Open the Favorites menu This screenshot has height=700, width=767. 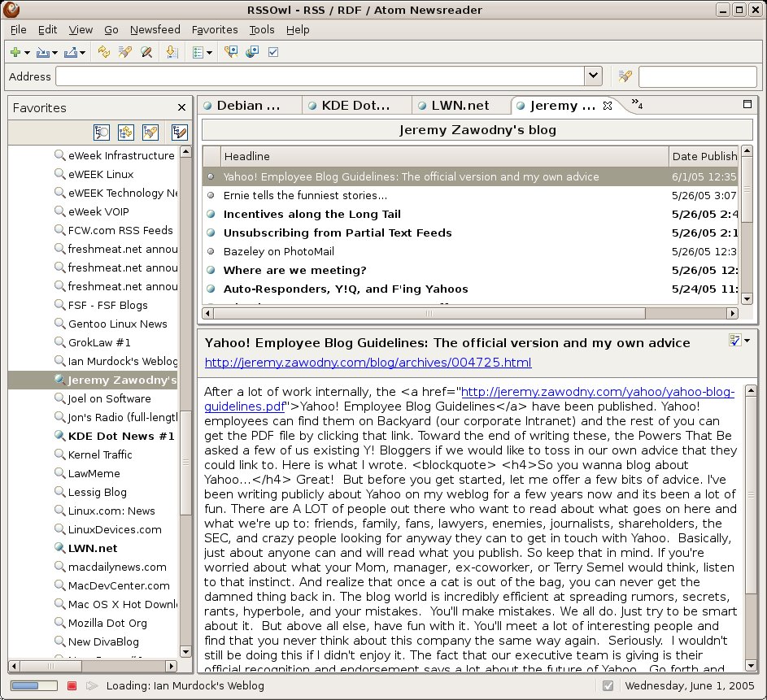[215, 30]
